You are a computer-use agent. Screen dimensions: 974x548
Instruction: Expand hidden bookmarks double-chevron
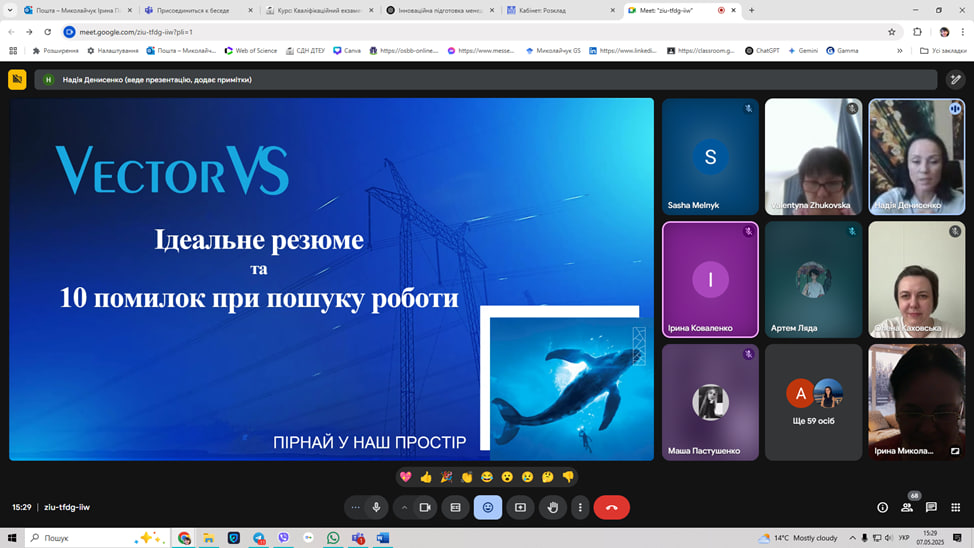[899, 51]
